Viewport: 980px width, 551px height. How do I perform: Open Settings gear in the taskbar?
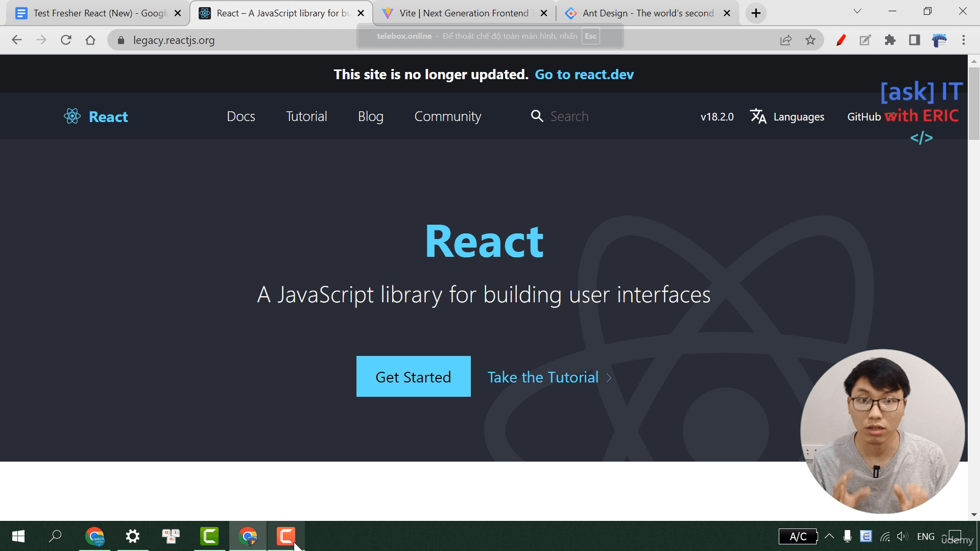click(133, 536)
